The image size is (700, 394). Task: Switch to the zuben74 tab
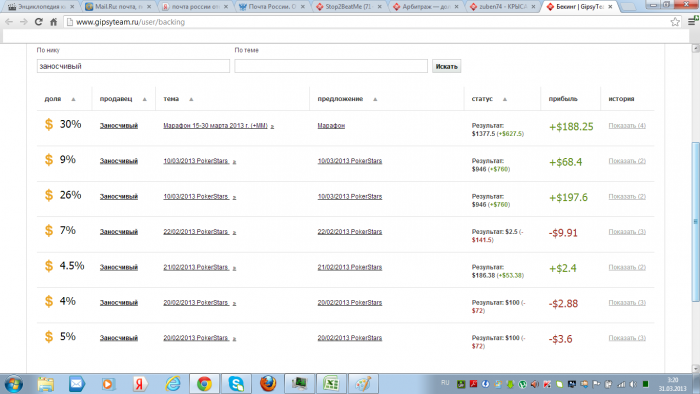point(503,7)
